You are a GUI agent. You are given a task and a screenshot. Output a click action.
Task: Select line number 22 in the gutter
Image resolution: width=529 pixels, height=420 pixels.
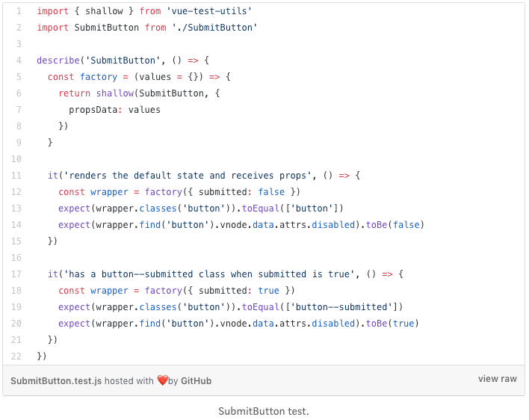[16, 356]
